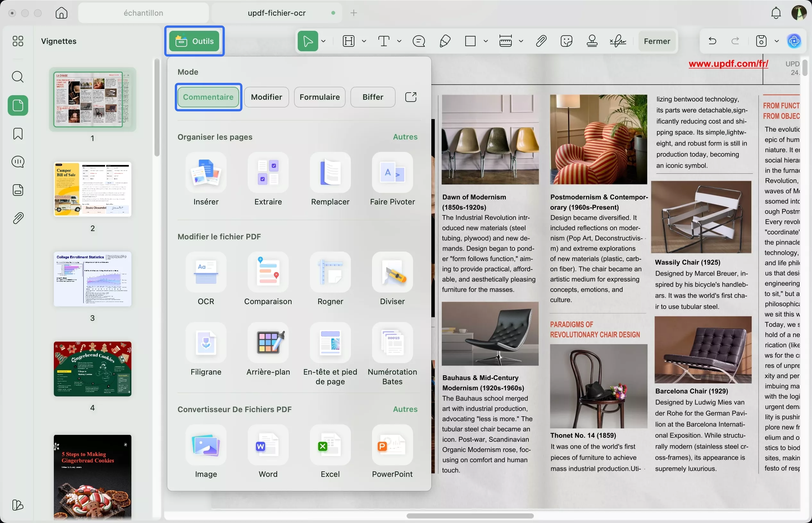
Task: Click the Filigrane watermark icon
Action: (x=206, y=343)
